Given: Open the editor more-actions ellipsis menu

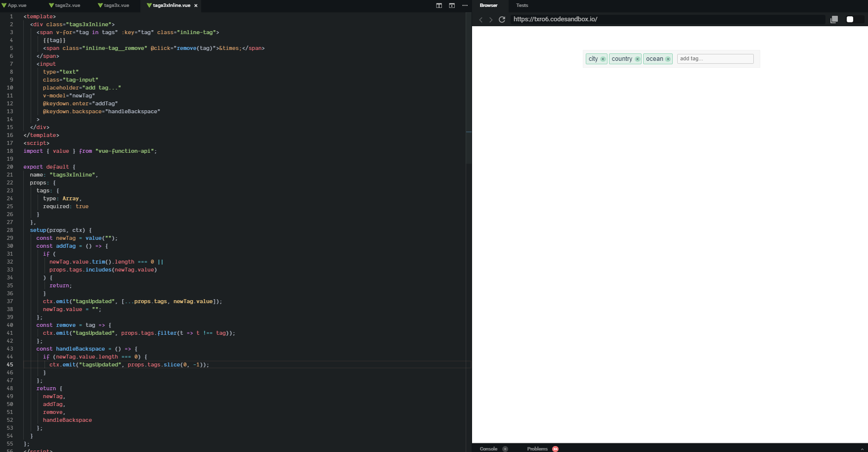Looking at the screenshot, I should coord(465,5).
